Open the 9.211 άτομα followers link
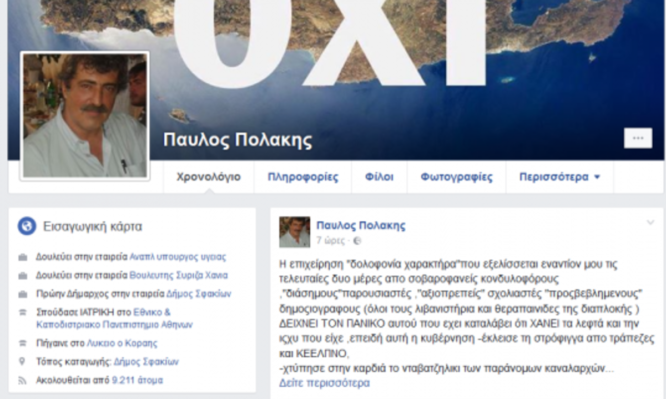Viewport: 666px width, 399px height. click(x=137, y=380)
